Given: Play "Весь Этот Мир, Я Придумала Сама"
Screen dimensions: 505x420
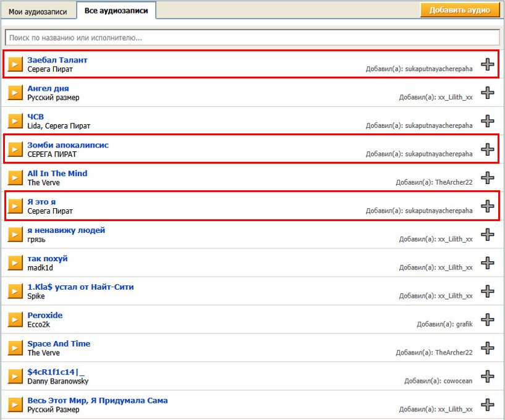Looking at the screenshot, I should click(15, 405).
